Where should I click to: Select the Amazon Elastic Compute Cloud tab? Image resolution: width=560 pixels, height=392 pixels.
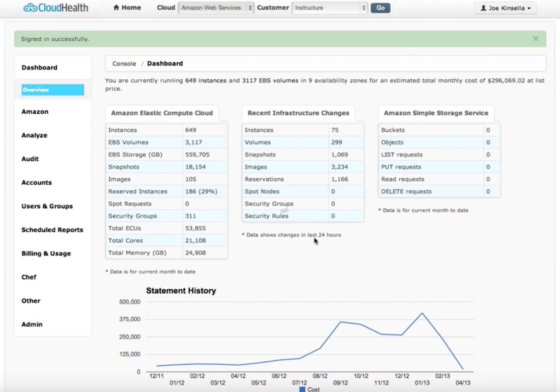point(162,113)
